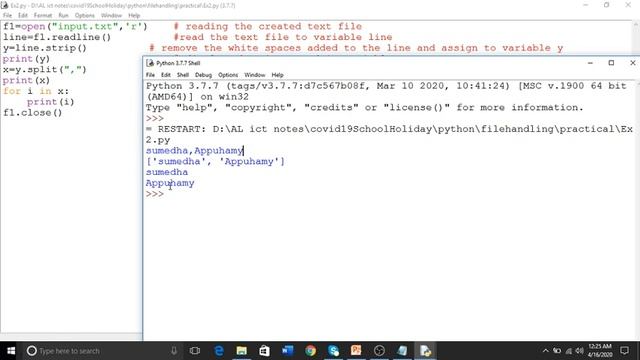The image size is (640, 360).
Task: Minimize the Ex2.py editor window
Action: tap(586, 5)
